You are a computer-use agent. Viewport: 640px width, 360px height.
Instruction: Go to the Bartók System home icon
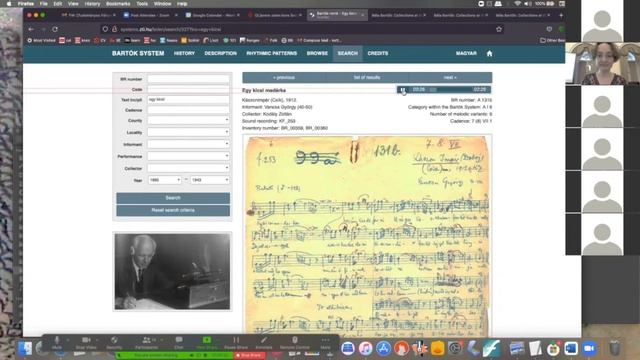click(x=489, y=53)
